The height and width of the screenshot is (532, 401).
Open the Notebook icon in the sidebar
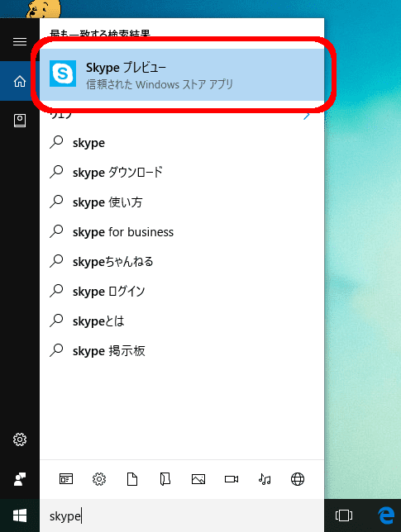20,121
